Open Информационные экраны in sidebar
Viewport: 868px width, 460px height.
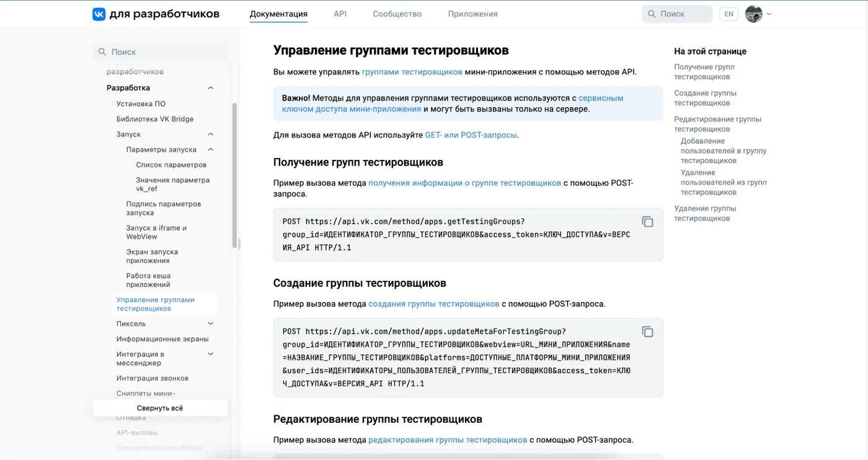pos(162,339)
